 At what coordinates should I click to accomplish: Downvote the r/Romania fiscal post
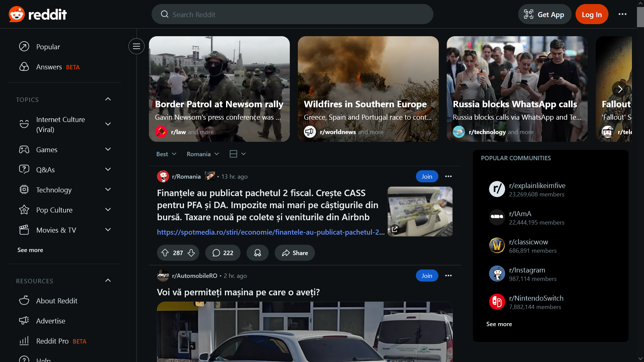click(191, 253)
